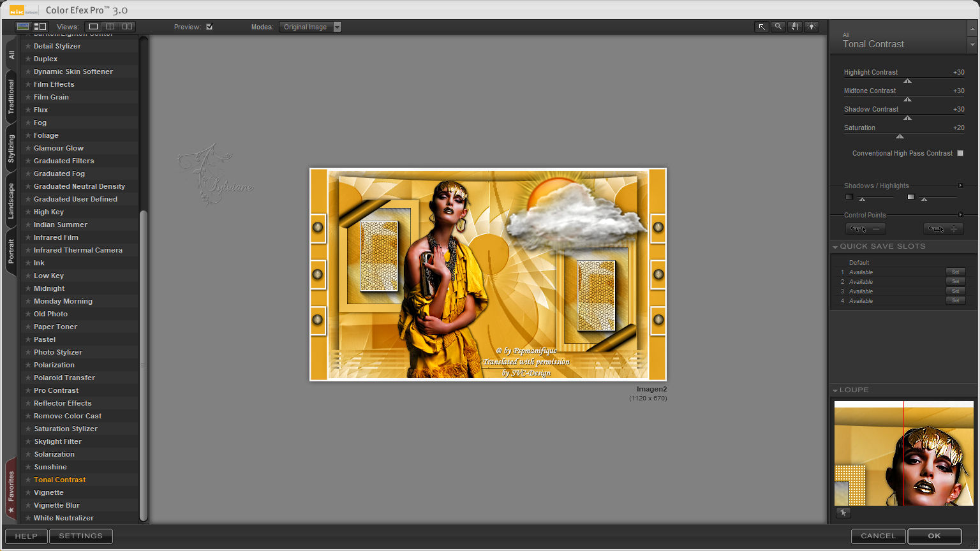Viewport: 980px width, 551px height.
Task: Favorite star next to Midnight
Action: [x=28, y=288]
